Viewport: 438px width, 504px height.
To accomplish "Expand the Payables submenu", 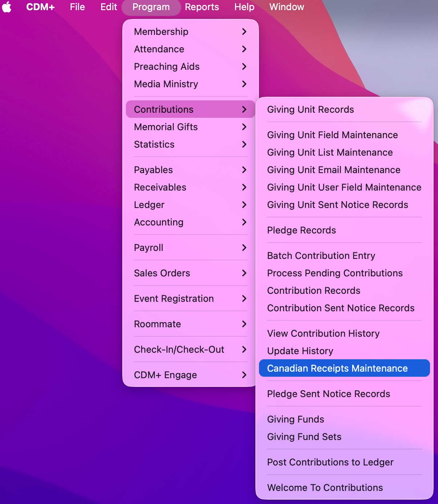I will click(191, 170).
